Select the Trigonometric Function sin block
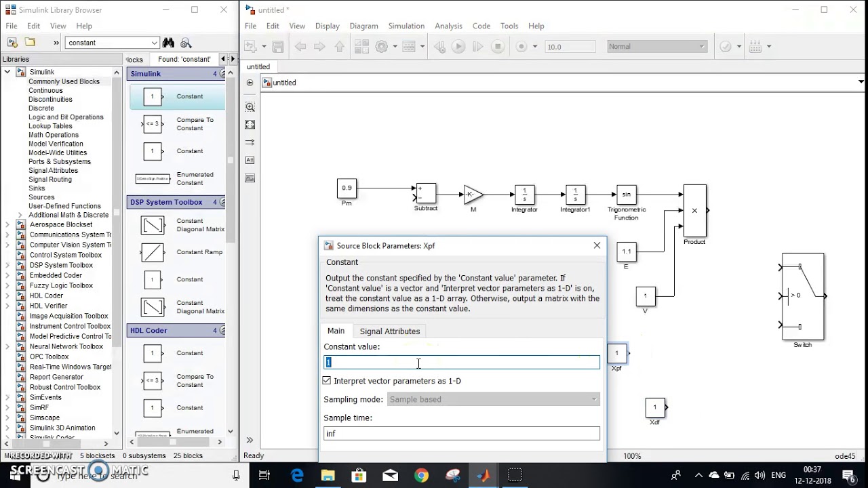 626,195
